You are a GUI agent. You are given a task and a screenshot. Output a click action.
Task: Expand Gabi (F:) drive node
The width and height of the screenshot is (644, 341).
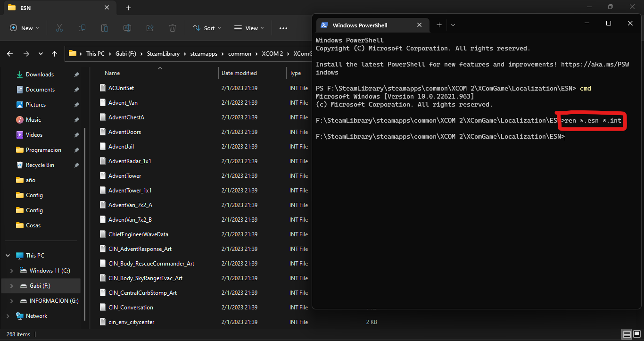[x=12, y=286]
